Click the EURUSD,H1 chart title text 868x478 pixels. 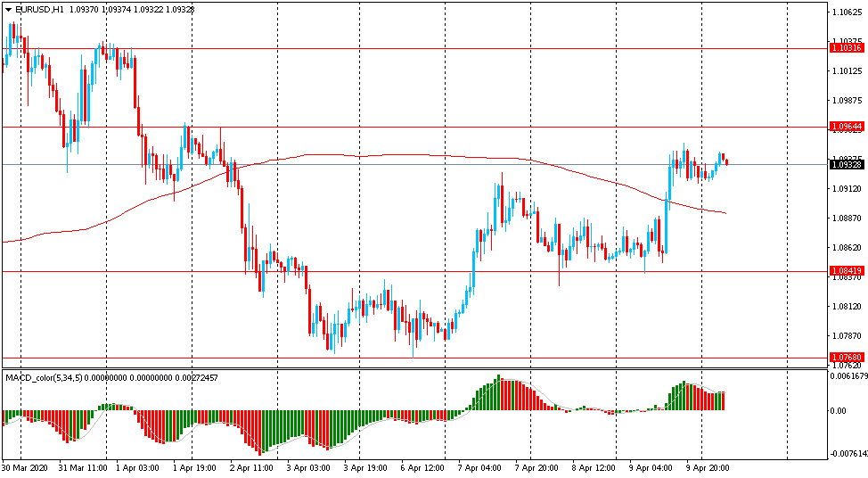[38, 9]
